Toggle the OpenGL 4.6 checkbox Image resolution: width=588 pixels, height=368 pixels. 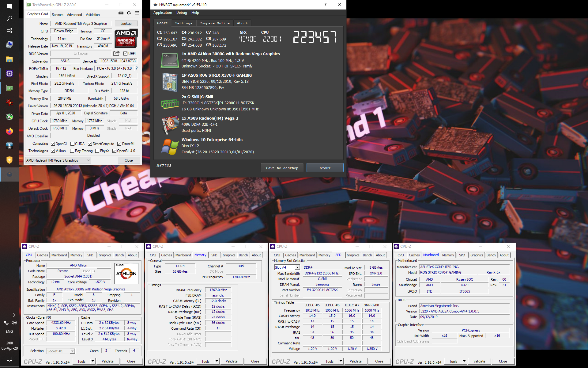coord(114,151)
